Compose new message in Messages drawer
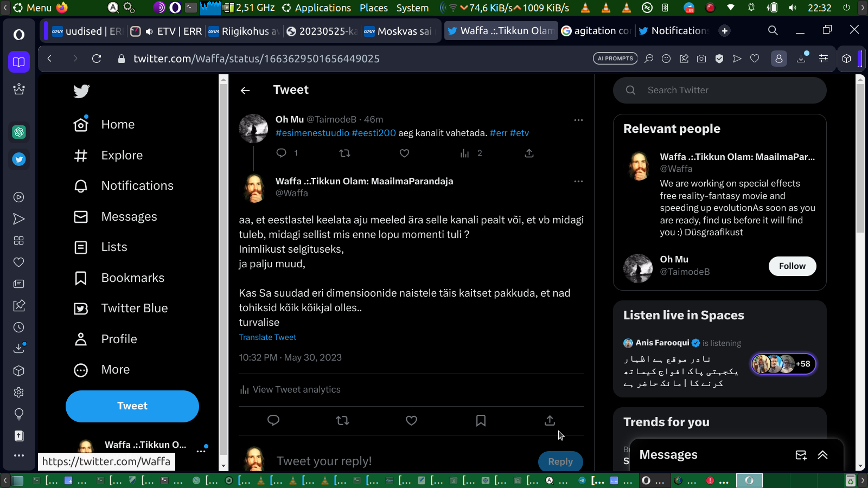Viewport: 868px width, 488px height. pyautogui.click(x=801, y=455)
